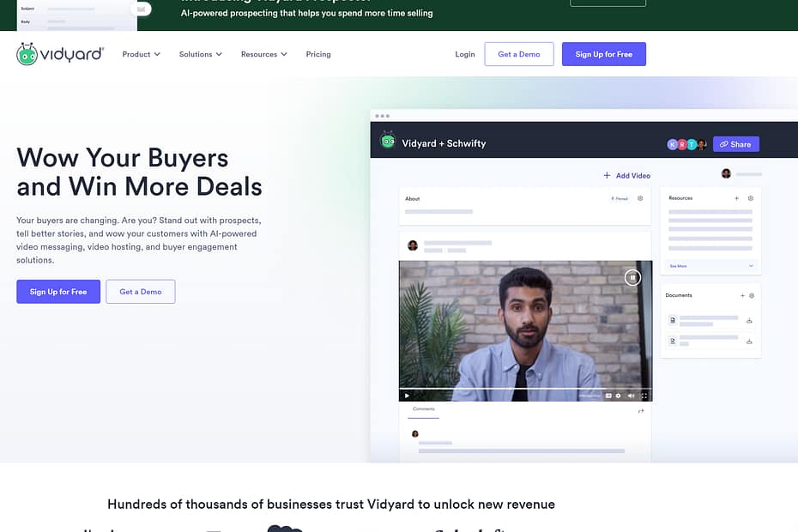Select the Login link

coord(465,54)
